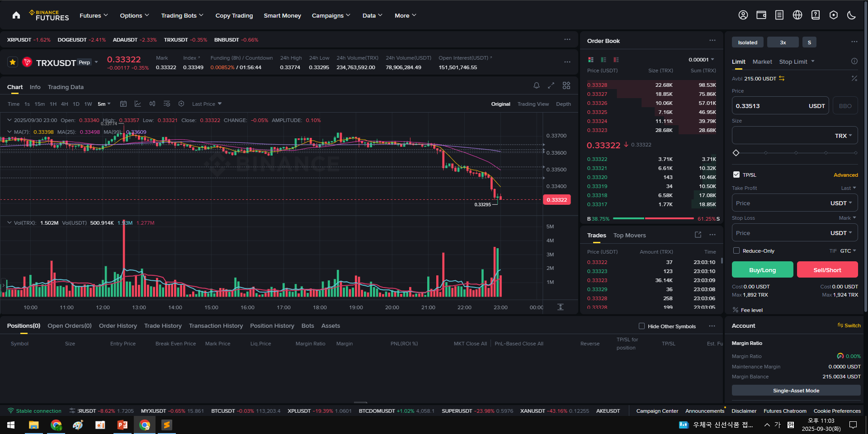The width and height of the screenshot is (868, 434).
Task: Switch to the Trading Data tab
Action: coord(66,87)
